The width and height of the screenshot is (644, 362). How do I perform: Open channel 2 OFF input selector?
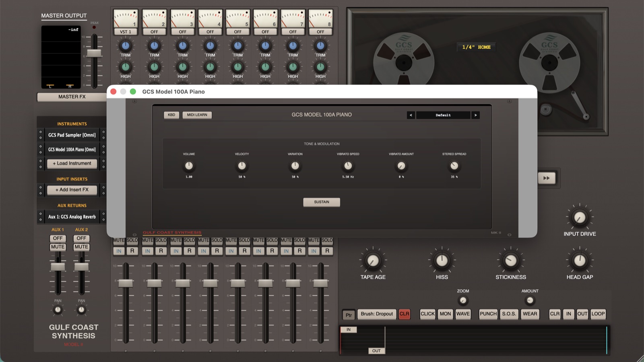[154, 32]
